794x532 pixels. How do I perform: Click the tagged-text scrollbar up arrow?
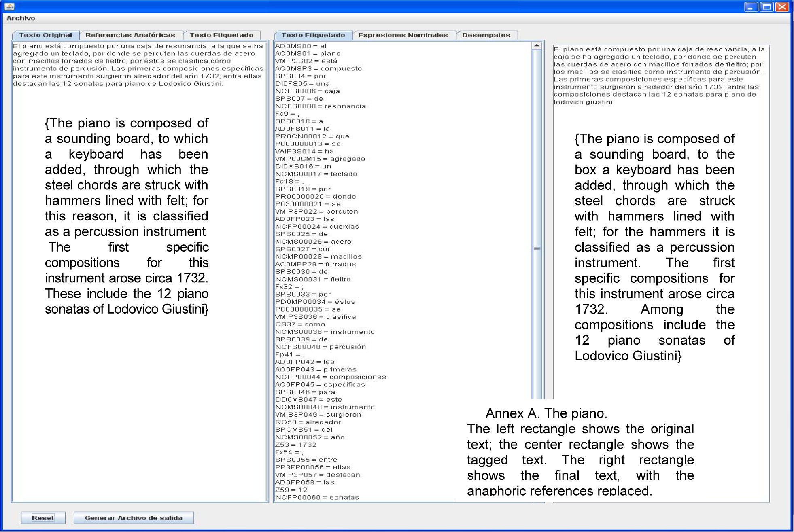pyautogui.click(x=537, y=46)
